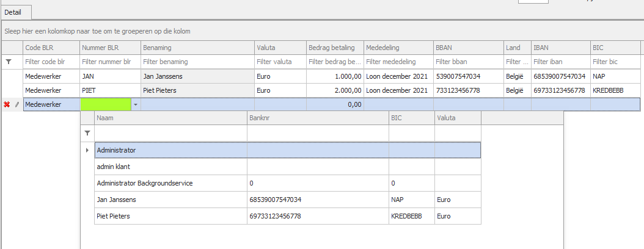Click the Filter code blr field
Screen dimensions: 644x249
[51, 62]
